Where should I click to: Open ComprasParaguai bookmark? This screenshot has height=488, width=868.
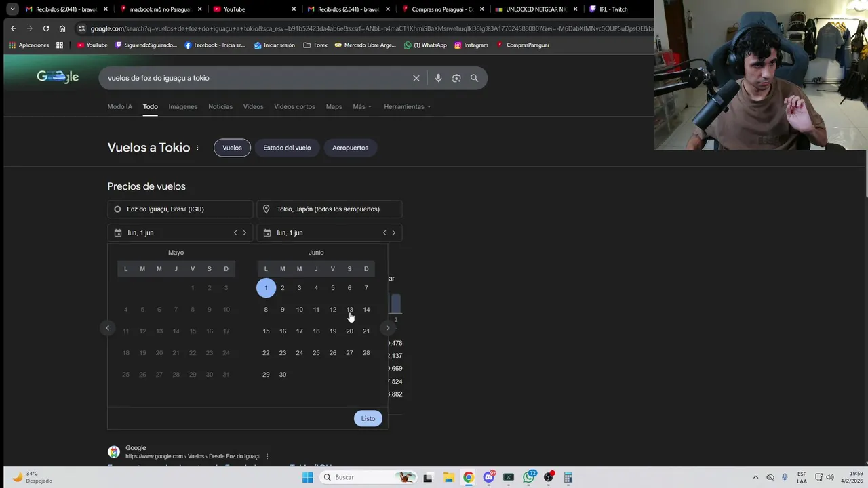tap(523, 45)
